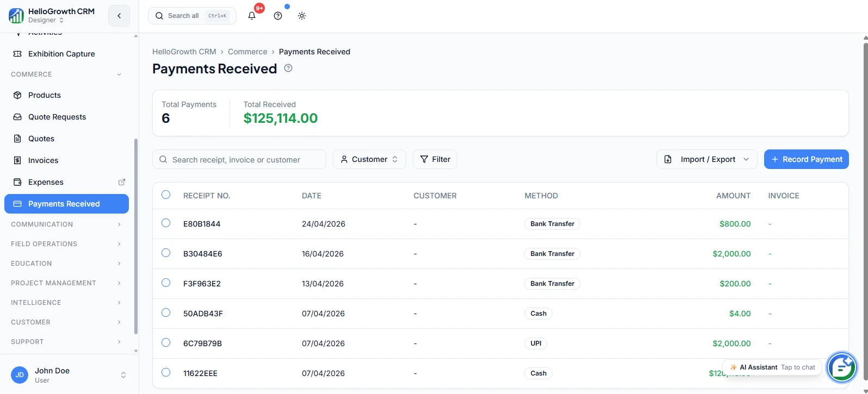Open Exhibition Capture in the sidebar
The width and height of the screenshot is (868, 394).
pos(66,54)
